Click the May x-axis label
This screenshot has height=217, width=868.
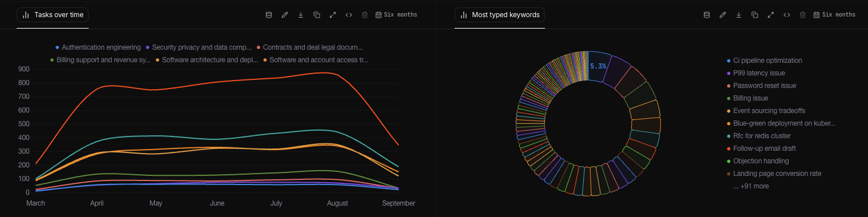[156, 203]
